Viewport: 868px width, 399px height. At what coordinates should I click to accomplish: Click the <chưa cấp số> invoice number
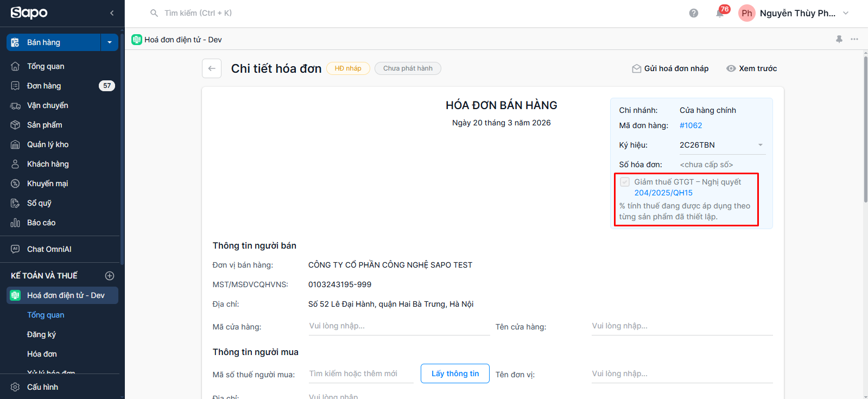point(706,164)
